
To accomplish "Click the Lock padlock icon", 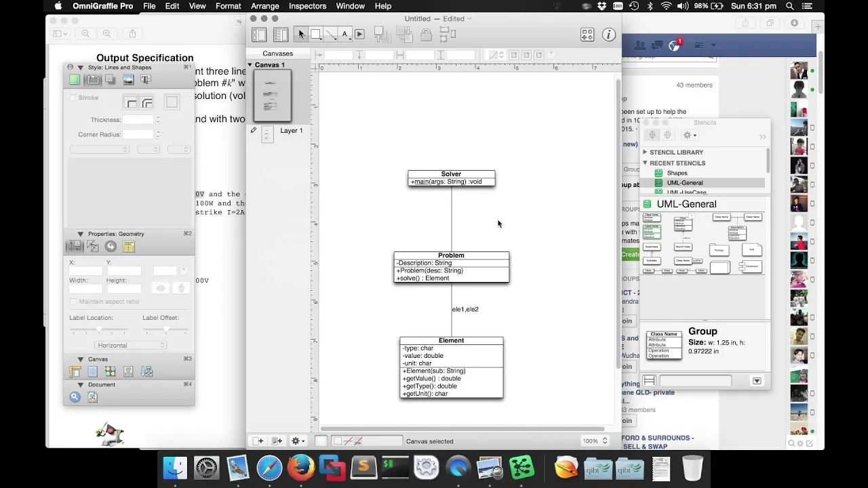I will point(427,34).
